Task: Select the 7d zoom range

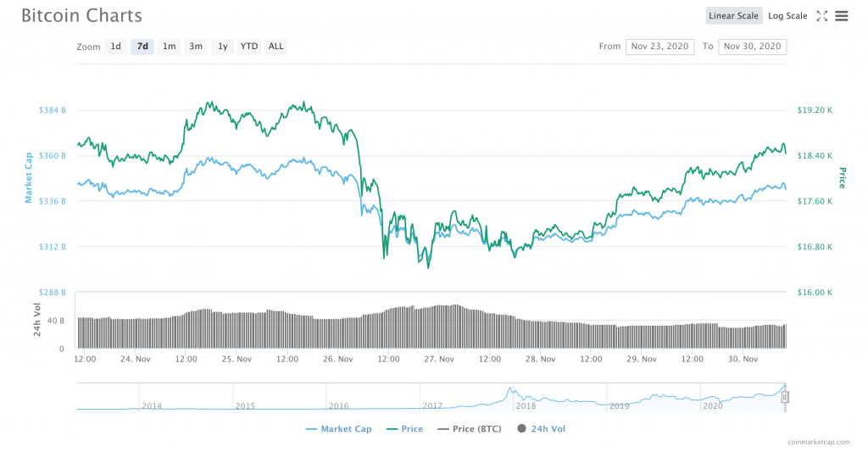Action: 142,47
